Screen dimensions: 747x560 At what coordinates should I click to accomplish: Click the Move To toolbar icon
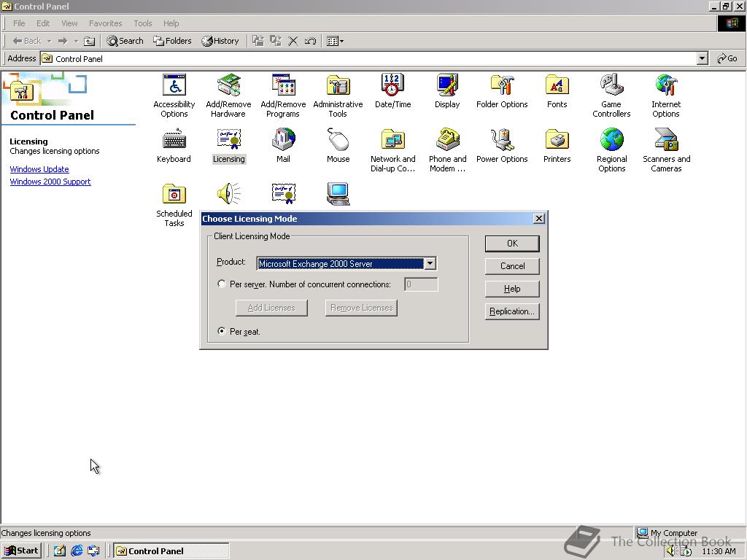(258, 41)
